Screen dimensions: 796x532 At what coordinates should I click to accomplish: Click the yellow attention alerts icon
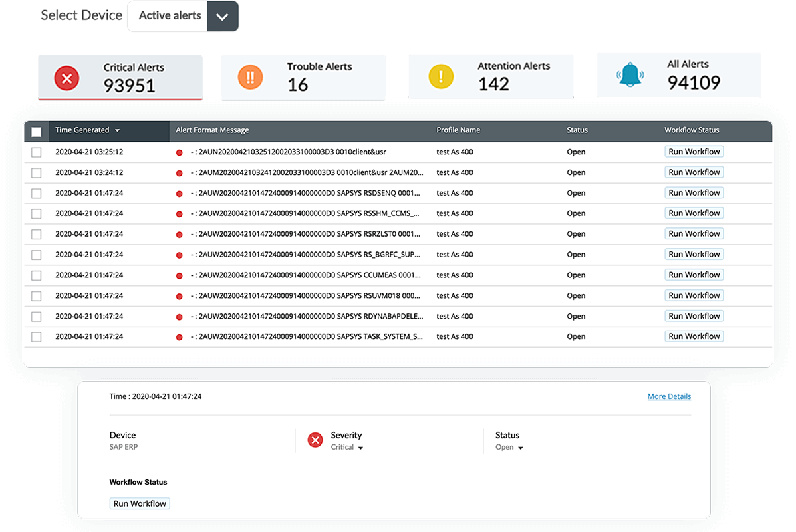(441, 76)
